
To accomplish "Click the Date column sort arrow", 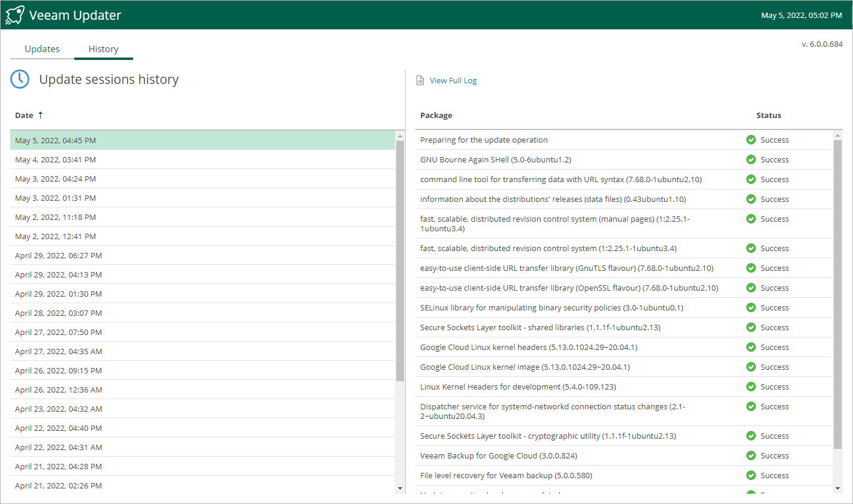I will (x=40, y=115).
